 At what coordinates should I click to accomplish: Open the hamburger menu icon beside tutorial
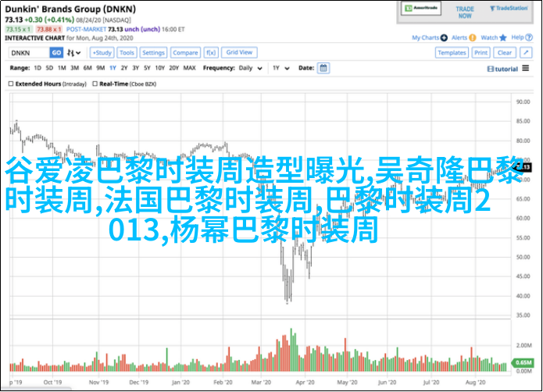click(526, 68)
